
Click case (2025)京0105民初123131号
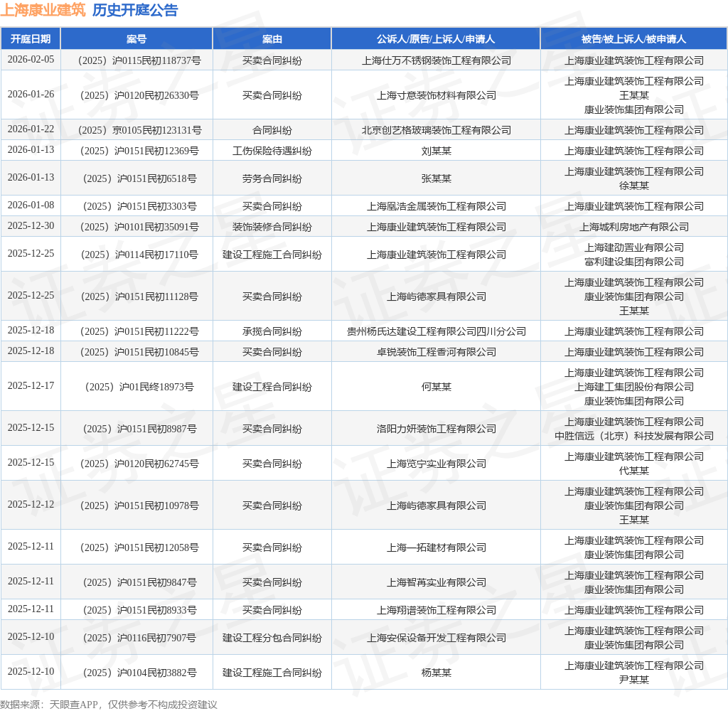point(139,131)
